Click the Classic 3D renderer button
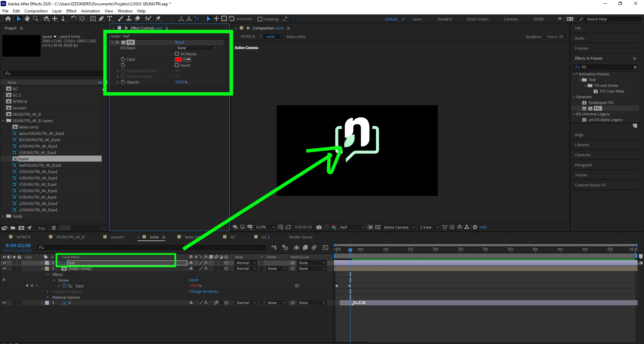Viewport: 644px width, 344px height. coord(555,37)
